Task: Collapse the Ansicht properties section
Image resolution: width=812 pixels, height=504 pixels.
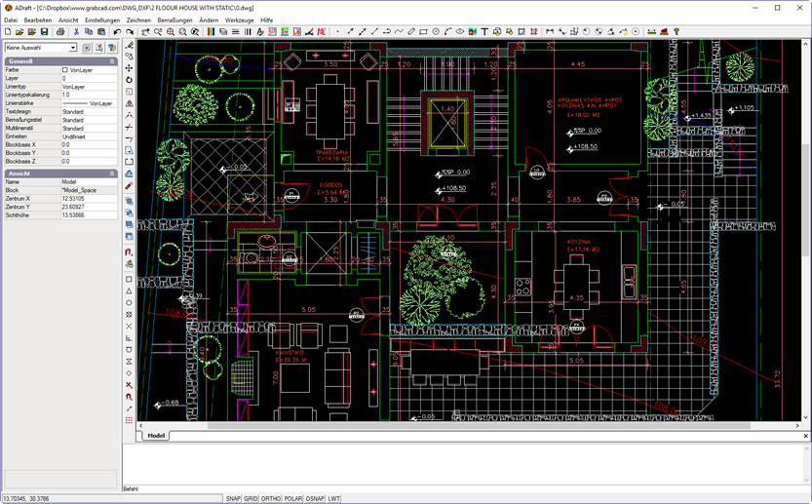Action: (112, 174)
